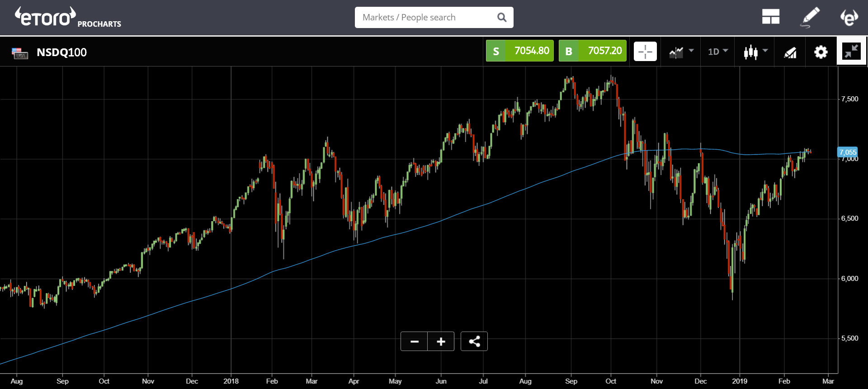
Task: Select the NSDQ100 instrument name
Action: [61, 52]
